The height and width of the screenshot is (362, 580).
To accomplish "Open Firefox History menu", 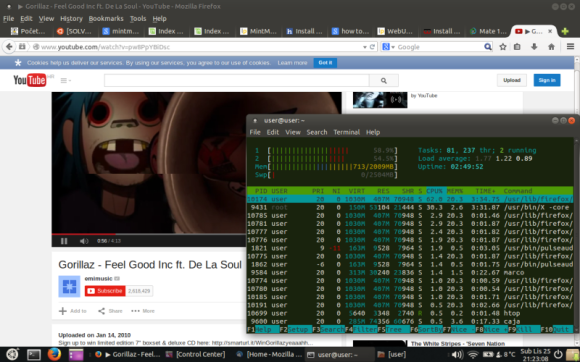I will 71,18.
